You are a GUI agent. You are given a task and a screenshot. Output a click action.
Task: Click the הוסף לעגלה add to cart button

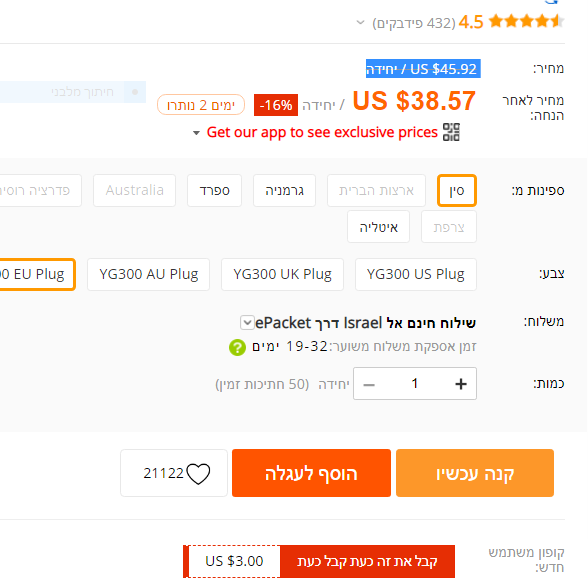(x=311, y=473)
